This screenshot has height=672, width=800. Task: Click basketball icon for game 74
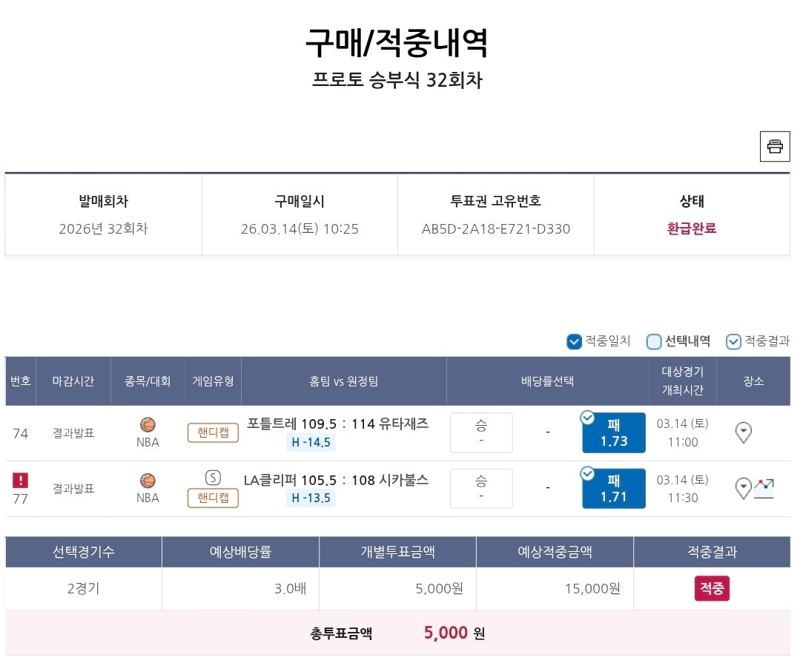(x=148, y=425)
